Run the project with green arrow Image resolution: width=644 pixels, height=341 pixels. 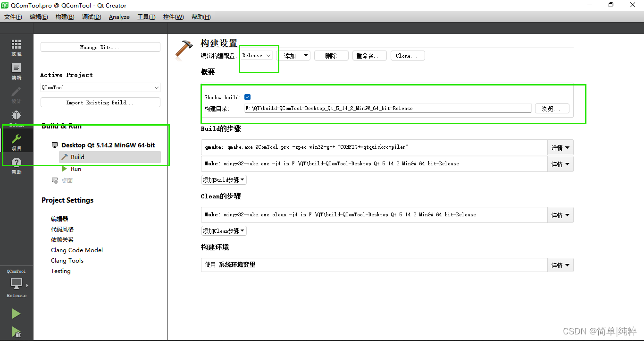16,314
